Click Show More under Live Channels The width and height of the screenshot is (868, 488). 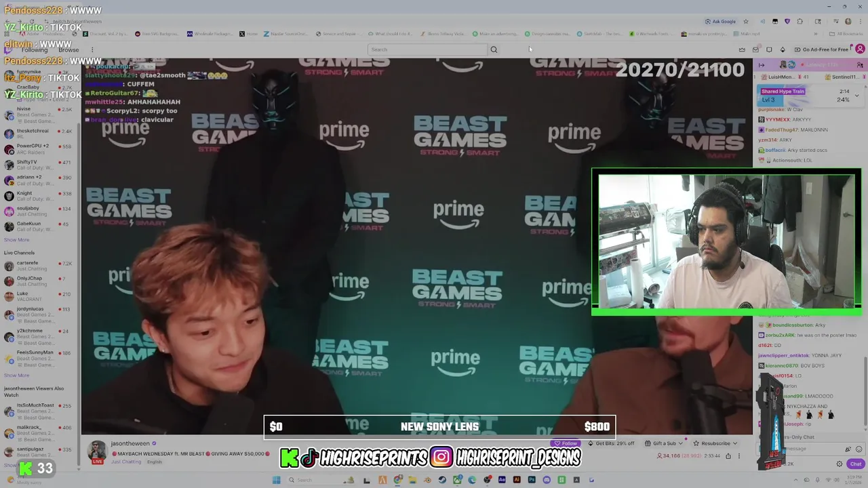point(16,375)
